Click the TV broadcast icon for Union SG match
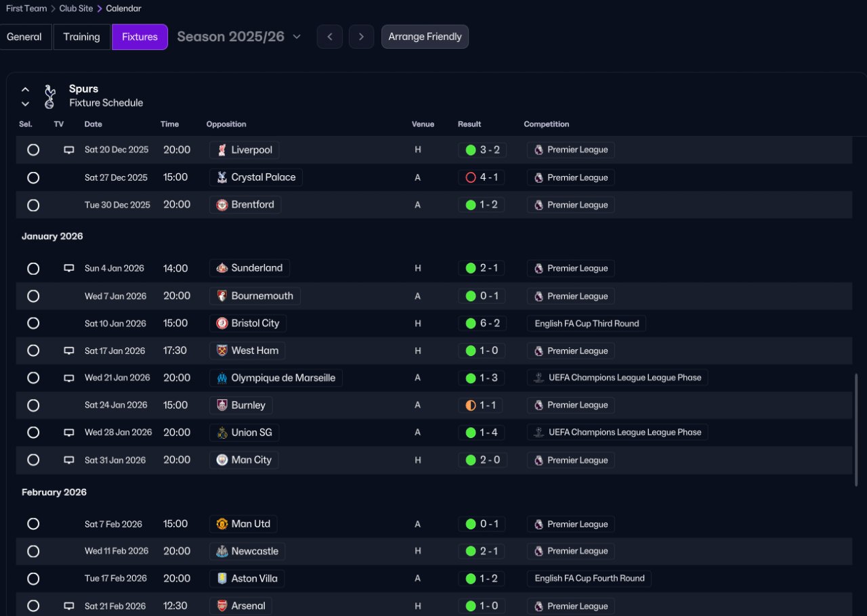This screenshot has height=616, width=867. click(x=68, y=433)
